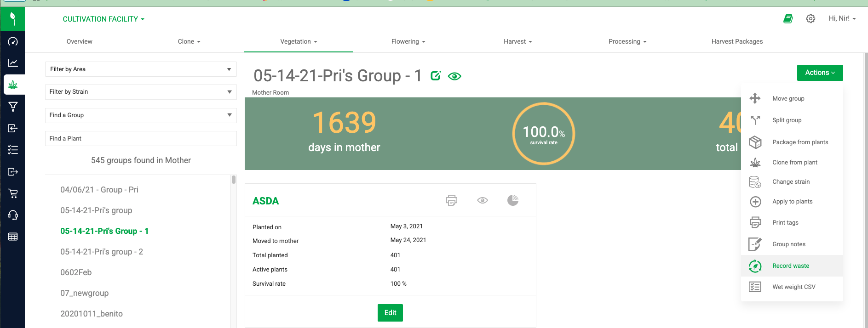This screenshot has width=868, height=328.
Task: Expand the Cultivation Facility selector
Action: 103,19
